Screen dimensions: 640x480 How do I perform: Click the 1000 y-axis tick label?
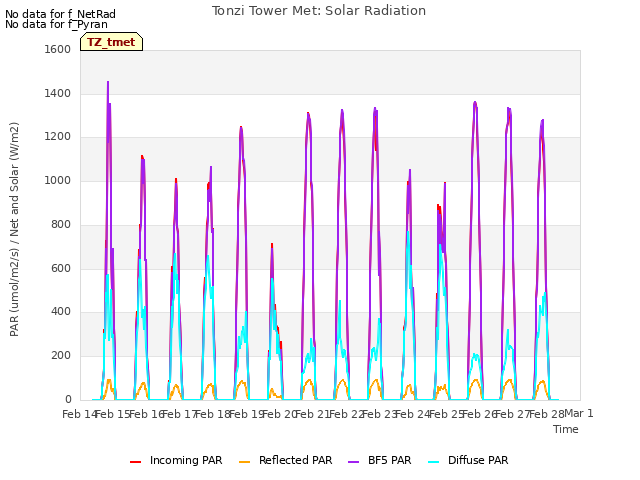click(x=58, y=180)
